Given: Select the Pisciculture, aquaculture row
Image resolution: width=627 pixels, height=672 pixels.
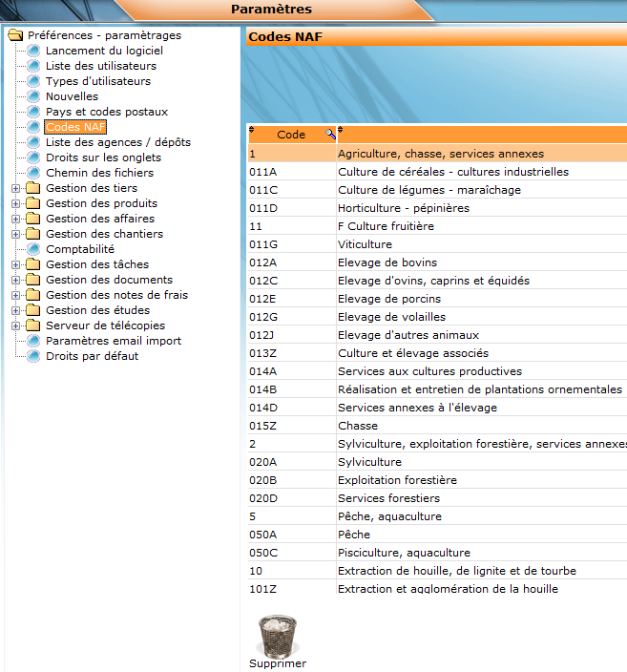Looking at the screenshot, I should point(437,553).
